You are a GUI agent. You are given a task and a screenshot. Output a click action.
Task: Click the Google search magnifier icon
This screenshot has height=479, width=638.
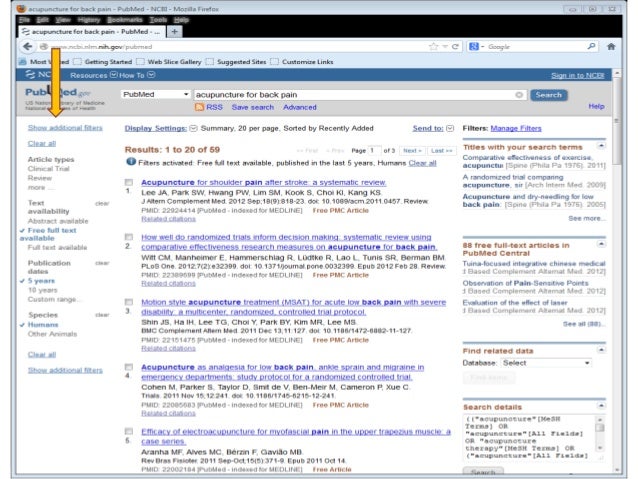tap(591, 46)
